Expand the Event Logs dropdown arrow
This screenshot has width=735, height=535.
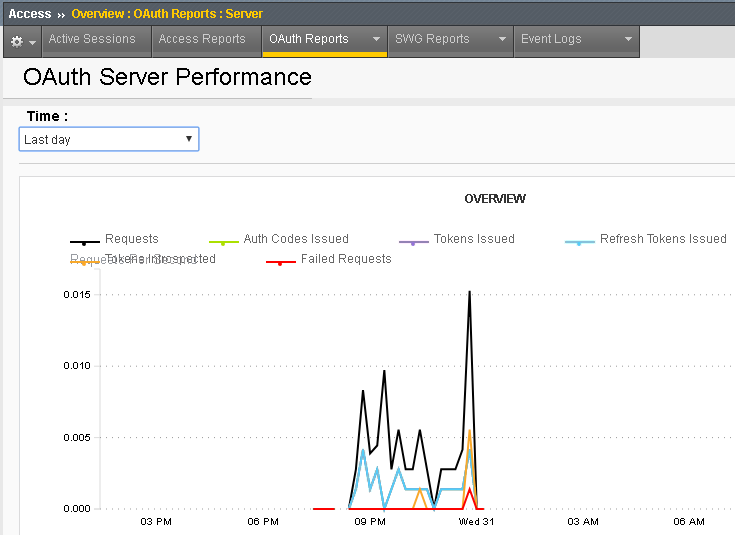click(629, 39)
